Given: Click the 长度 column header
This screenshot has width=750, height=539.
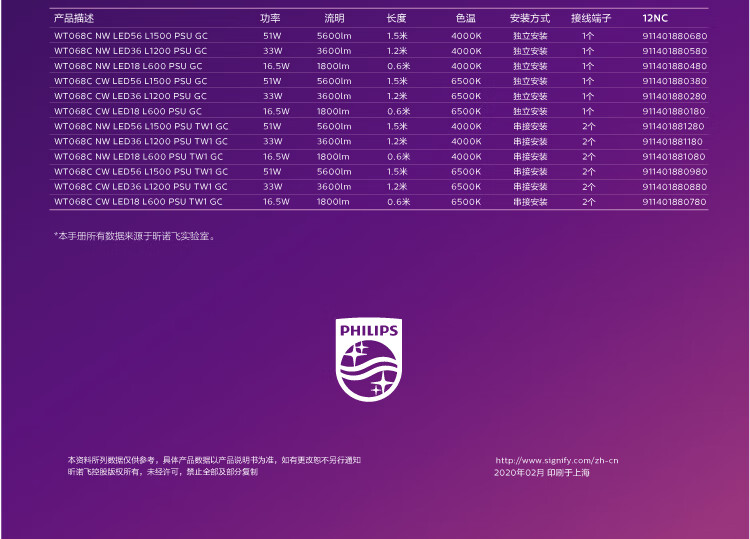Looking at the screenshot, I should point(397,19).
